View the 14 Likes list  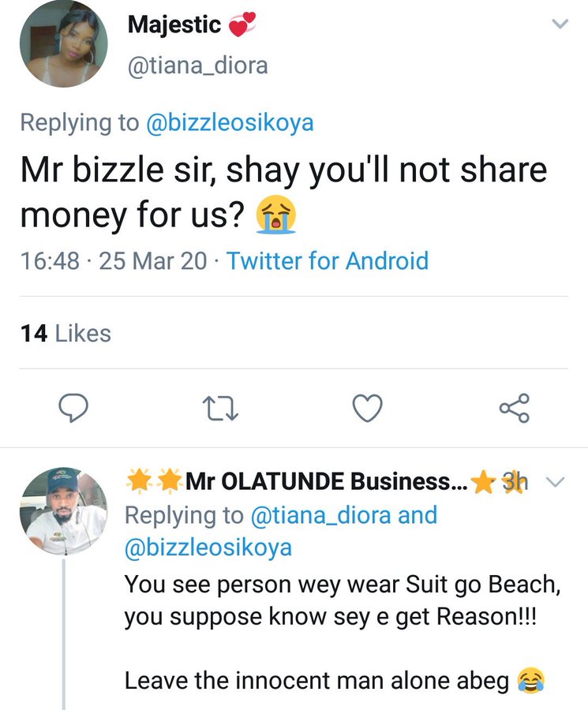tap(65, 334)
